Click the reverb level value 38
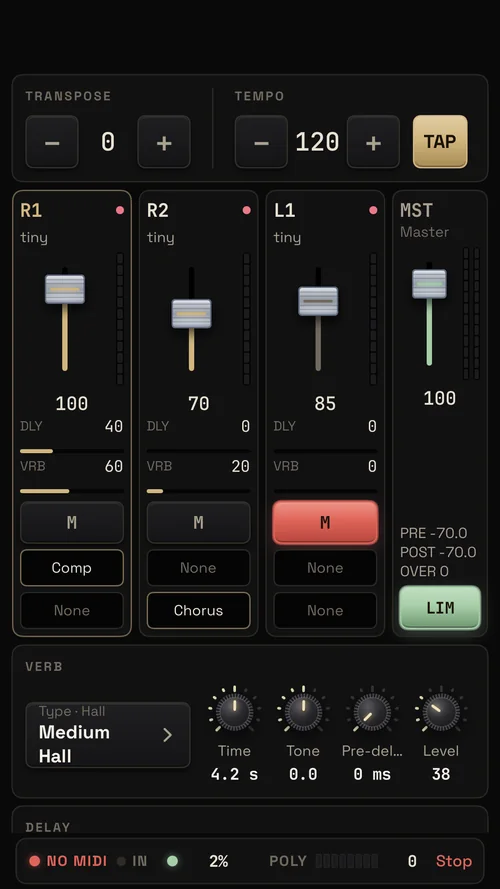The height and width of the screenshot is (889, 500). click(441, 774)
